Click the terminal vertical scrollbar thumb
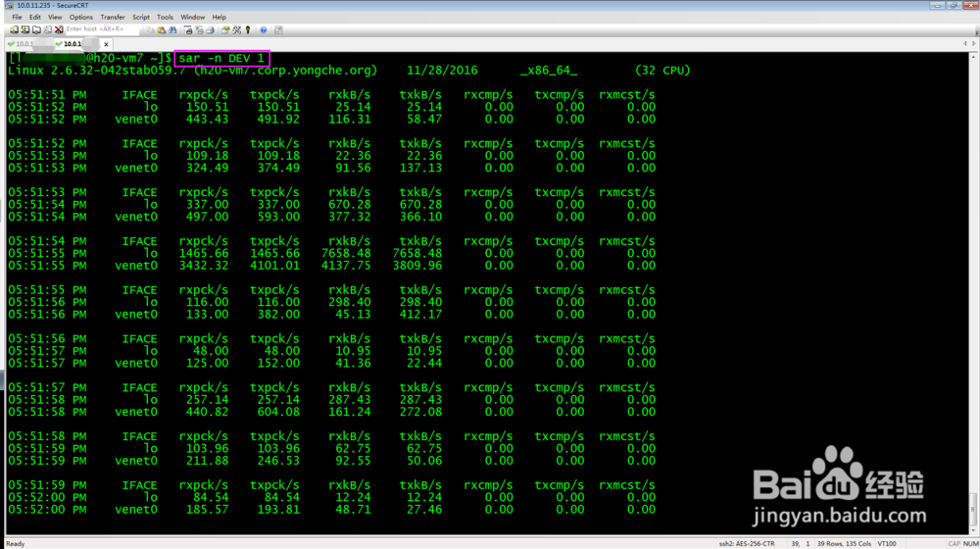This screenshot has width=980, height=549. tap(973, 510)
